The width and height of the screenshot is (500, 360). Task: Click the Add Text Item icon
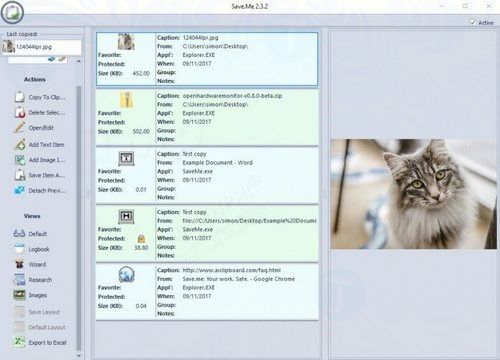(x=20, y=144)
